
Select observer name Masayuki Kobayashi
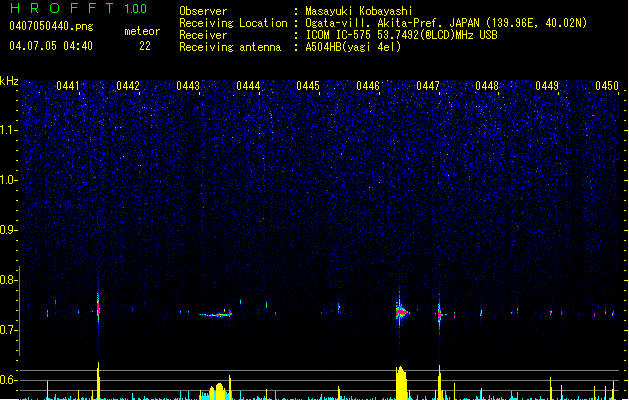(x=359, y=11)
